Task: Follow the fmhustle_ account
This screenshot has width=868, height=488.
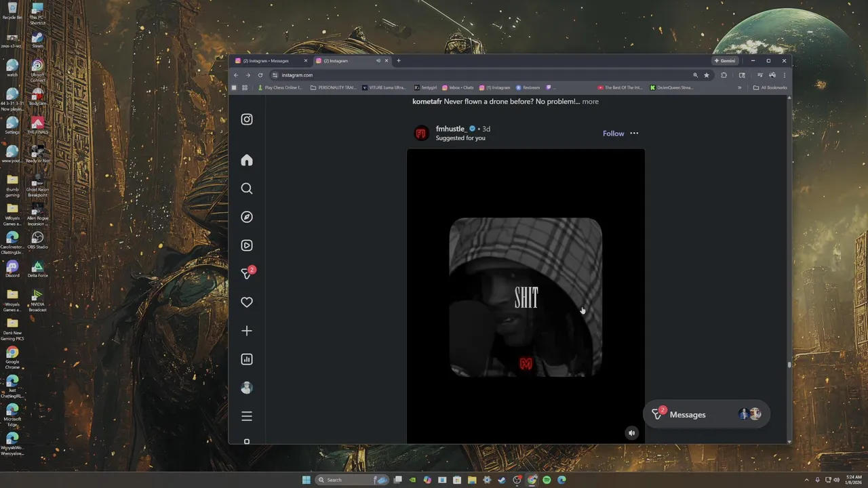Action: click(x=613, y=134)
